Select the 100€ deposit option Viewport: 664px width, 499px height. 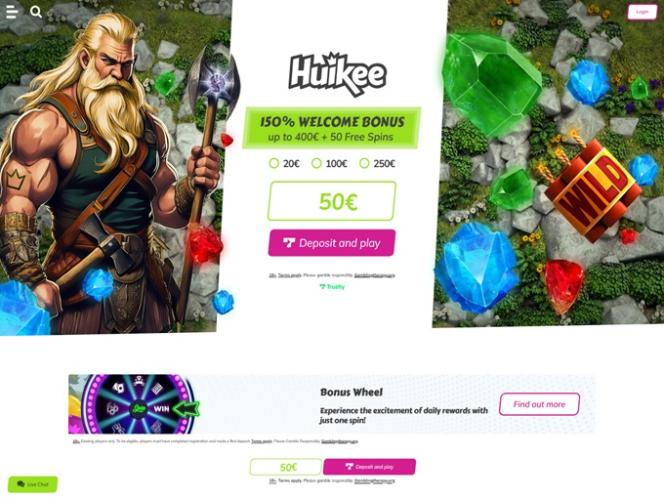pos(329,164)
